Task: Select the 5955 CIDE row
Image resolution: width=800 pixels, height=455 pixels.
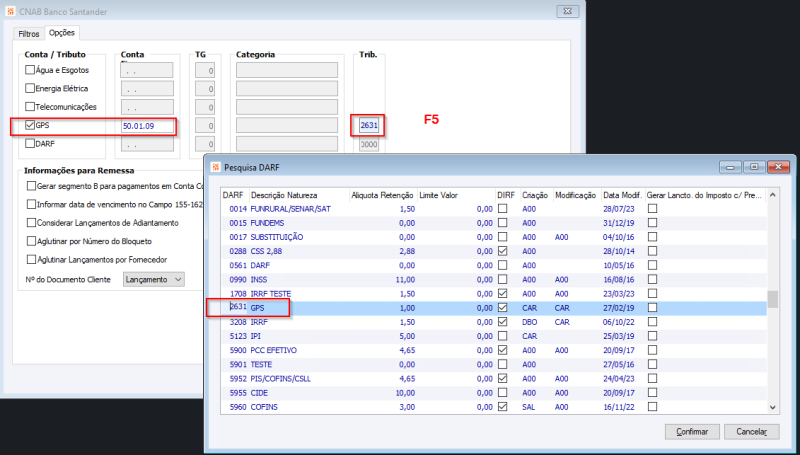Action: [x=493, y=393]
